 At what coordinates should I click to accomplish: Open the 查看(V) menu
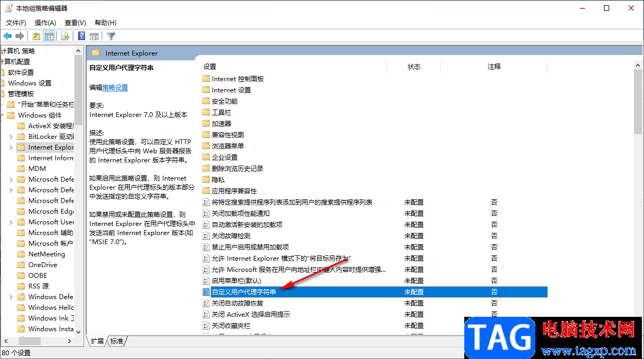[x=75, y=23]
